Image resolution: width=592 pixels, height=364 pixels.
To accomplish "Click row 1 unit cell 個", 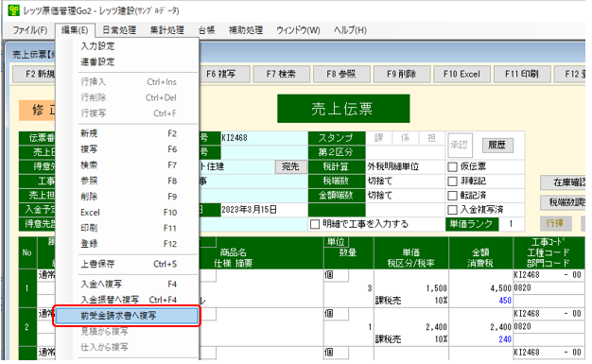I will (336, 275).
